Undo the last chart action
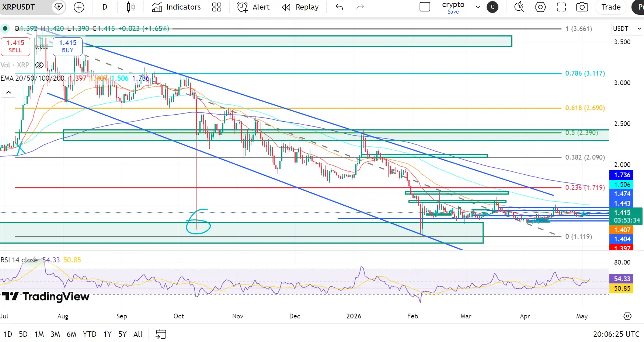This screenshot has width=644, height=342. pyautogui.click(x=339, y=7)
